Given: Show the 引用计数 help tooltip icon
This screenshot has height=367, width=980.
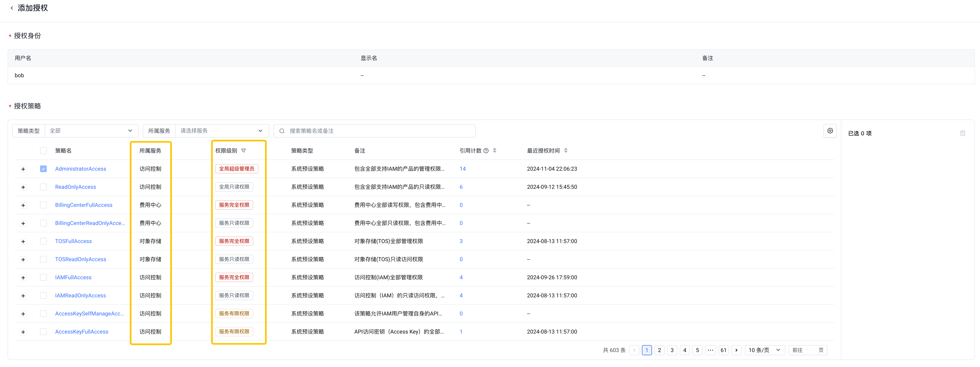Looking at the screenshot, I should tap(486, 151).
